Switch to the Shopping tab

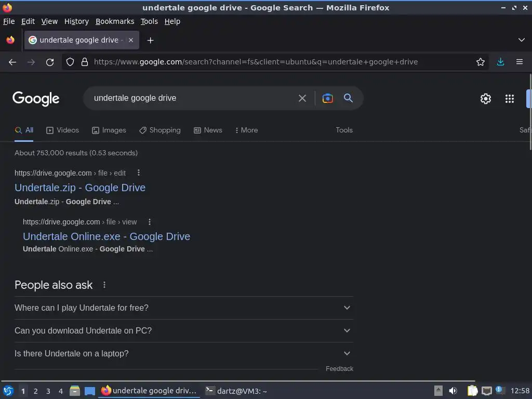[x=160, y=130]
